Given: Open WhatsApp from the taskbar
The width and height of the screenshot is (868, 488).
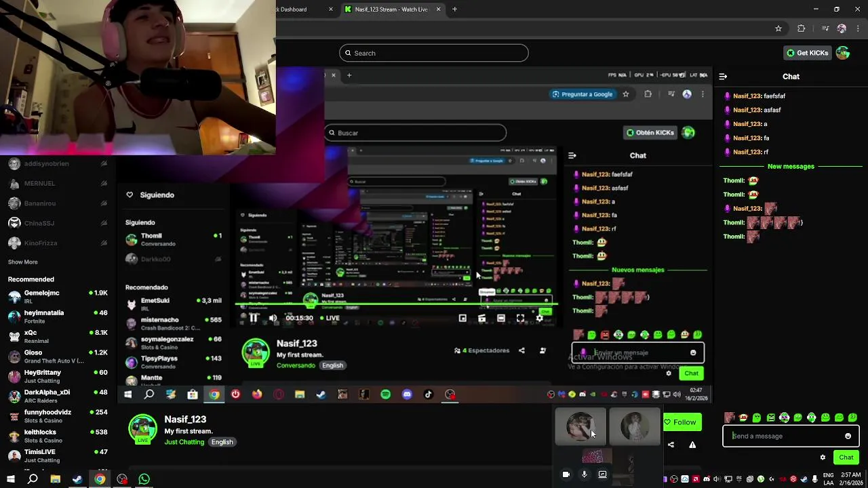Looking at the screenshot, I should [144, 479].
